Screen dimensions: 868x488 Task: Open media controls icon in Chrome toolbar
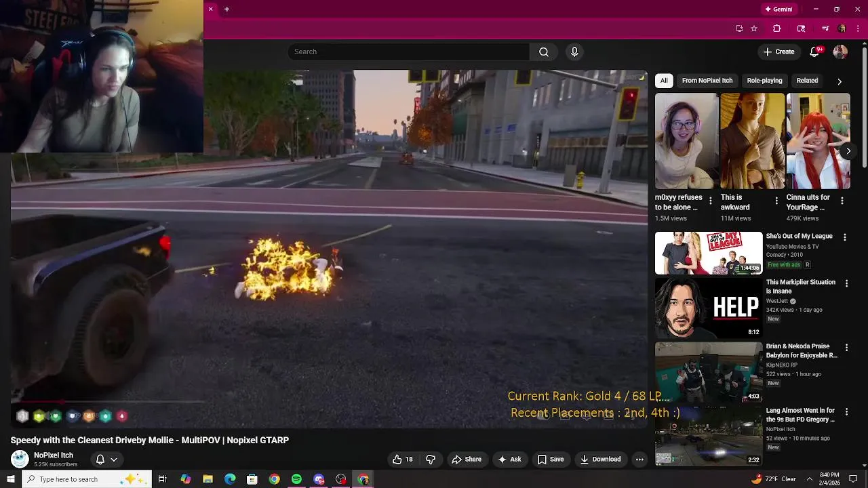[x=825, y=28]
